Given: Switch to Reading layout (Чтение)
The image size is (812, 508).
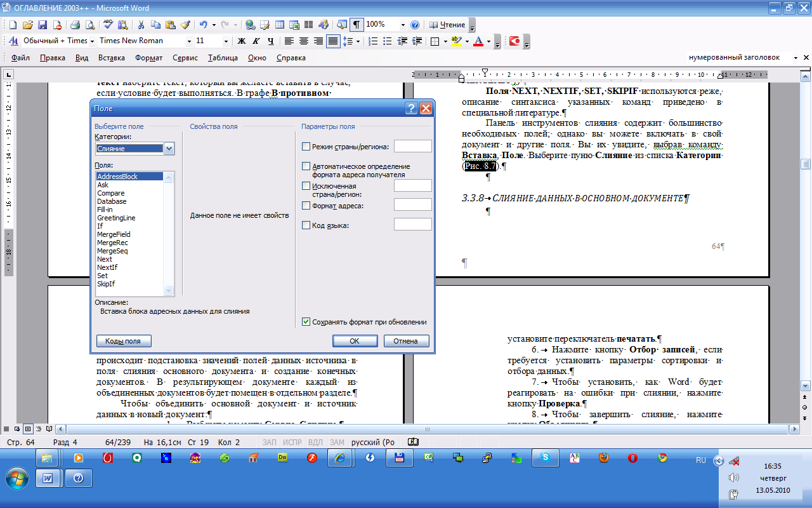Looking at the screenshot, I should [x=447, y=25].
